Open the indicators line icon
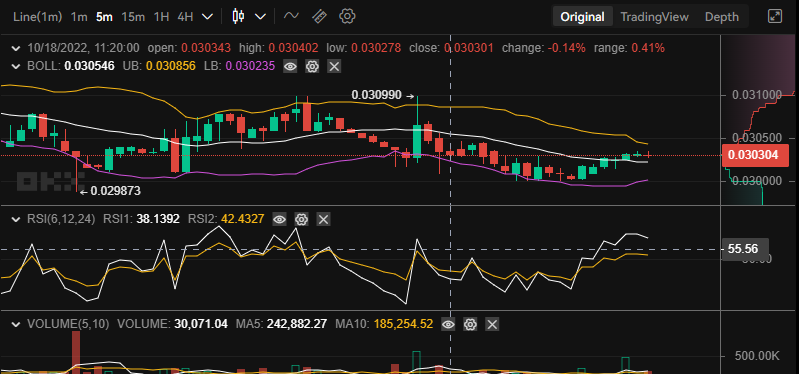 291,16
